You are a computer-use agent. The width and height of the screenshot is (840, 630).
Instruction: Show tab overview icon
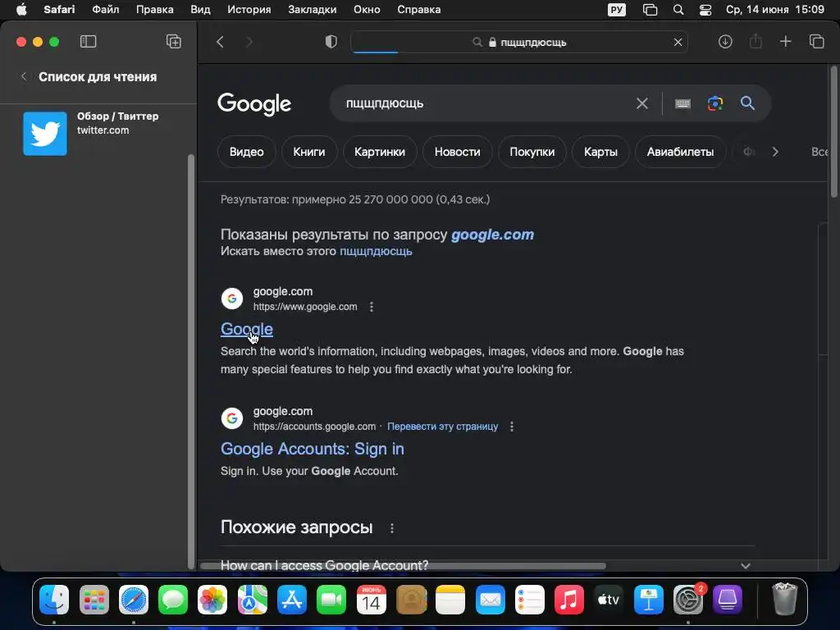pos(816,42)
